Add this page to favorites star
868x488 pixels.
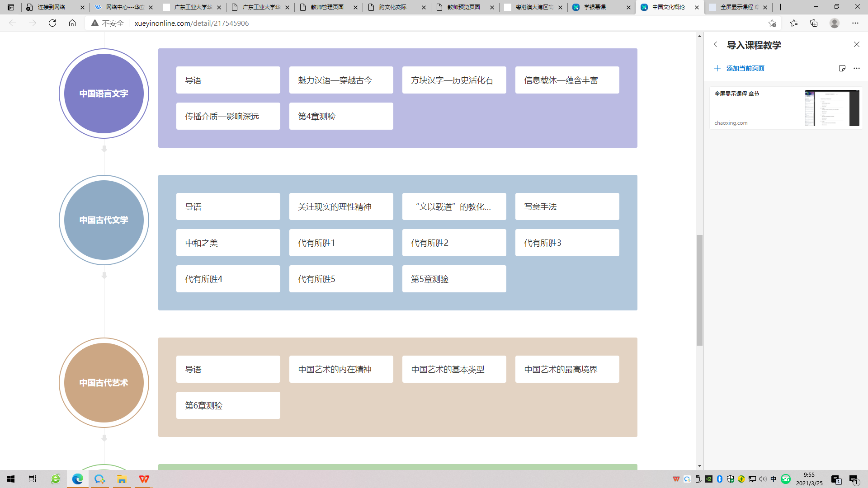point(772,23)
